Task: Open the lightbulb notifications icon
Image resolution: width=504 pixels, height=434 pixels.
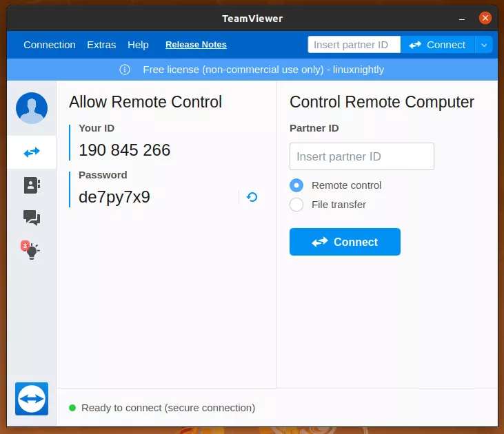Action: 31,250
